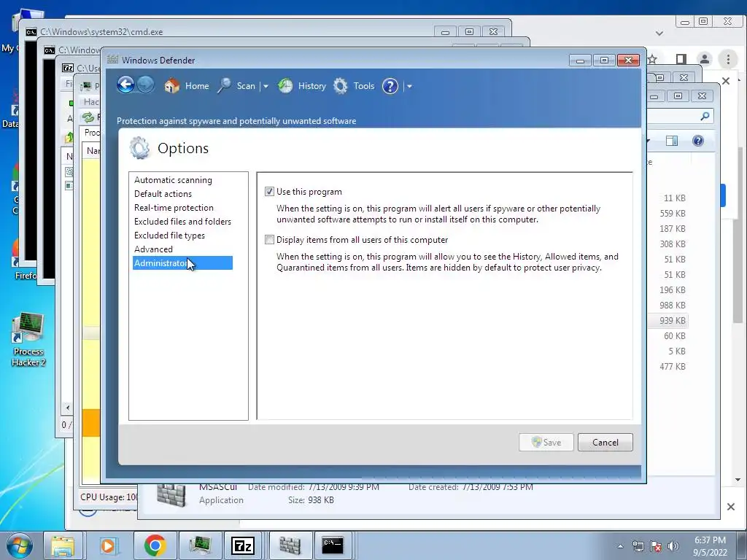Image resolution: width=747 pixels, height=560 pixels.
Task: Click the network tray icon
Action: [638, 547]
